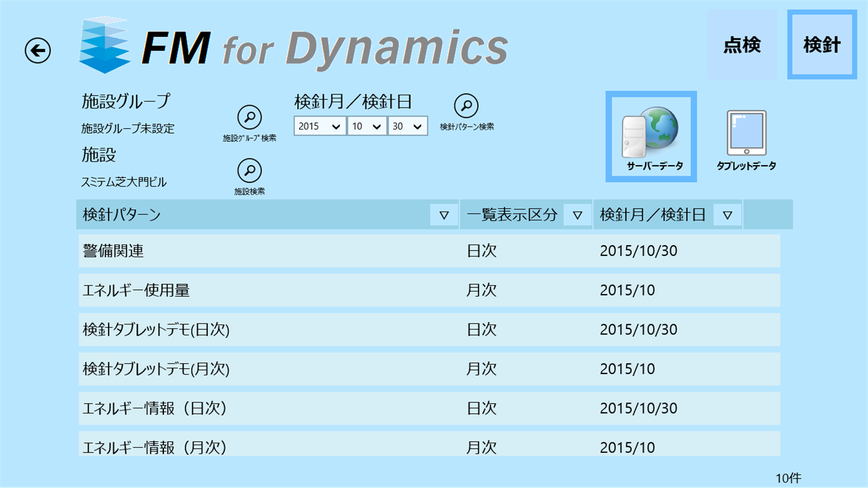The image size is (868, 488).
Task: Switch to 点検 tab
Action: [x=742, y=45]
